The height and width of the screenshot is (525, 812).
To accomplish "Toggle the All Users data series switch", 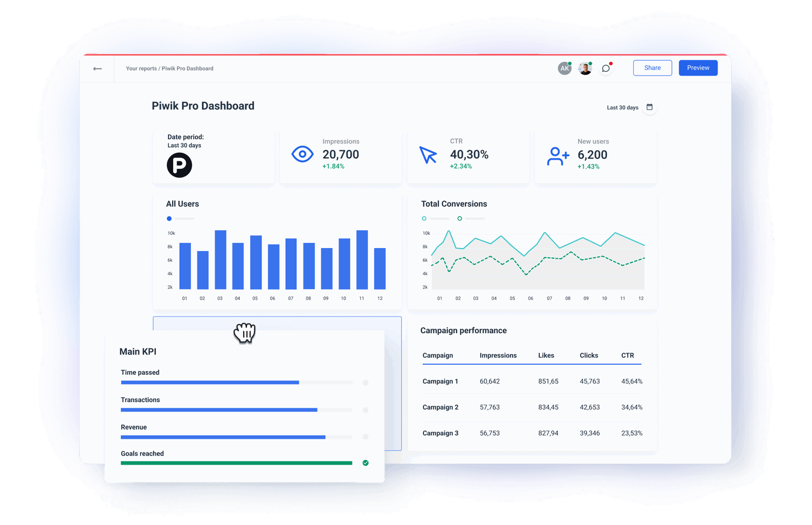I will 169,218.
